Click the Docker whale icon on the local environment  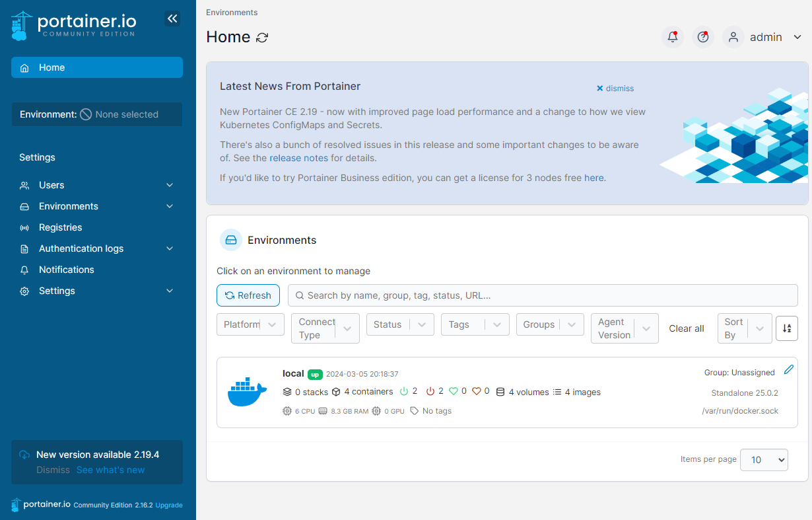pyautogui.click(x=247, y=392)
